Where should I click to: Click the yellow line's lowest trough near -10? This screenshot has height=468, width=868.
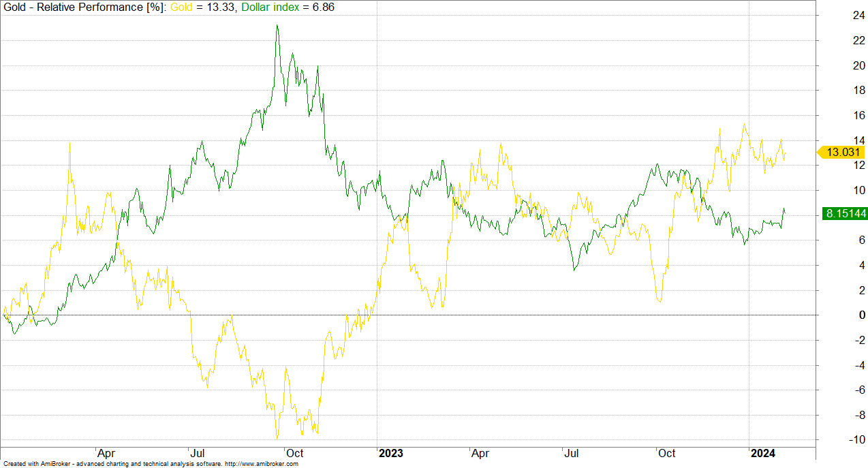pyautogui.click(x=277, y=438)
